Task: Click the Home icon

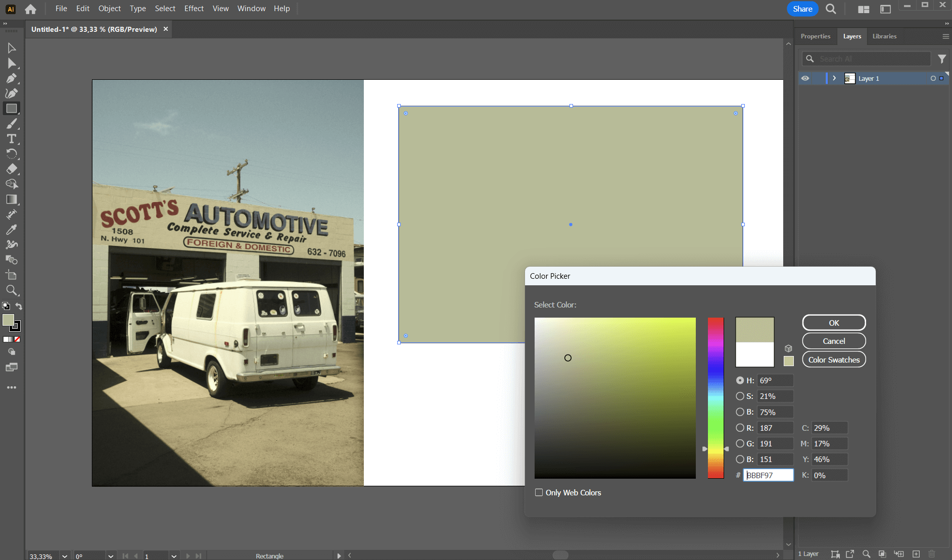Action: click(31, 9)
